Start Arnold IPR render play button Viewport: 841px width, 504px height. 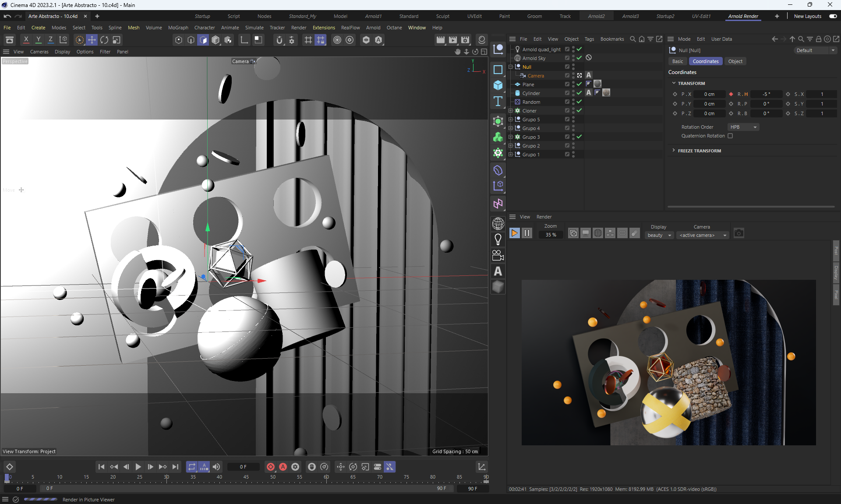(515, 233)
